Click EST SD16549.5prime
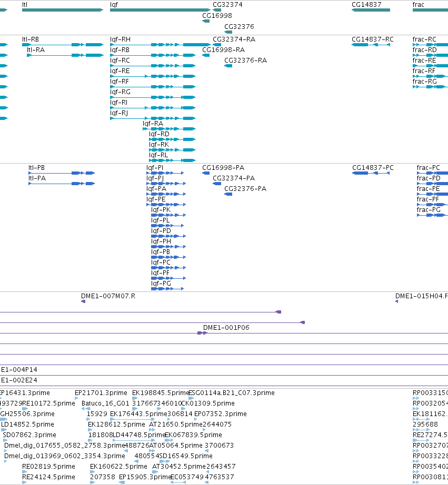Screen dimensions: 448x485 (x=186, y=456)
